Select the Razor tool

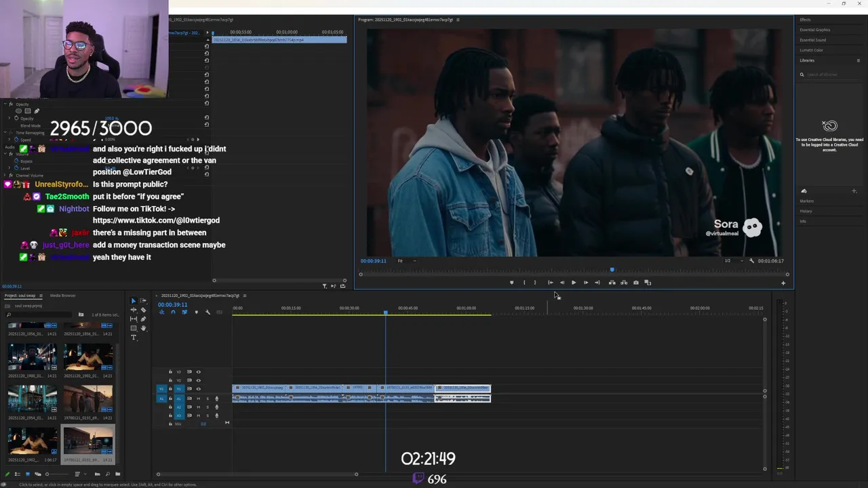[x=143, y=310]
